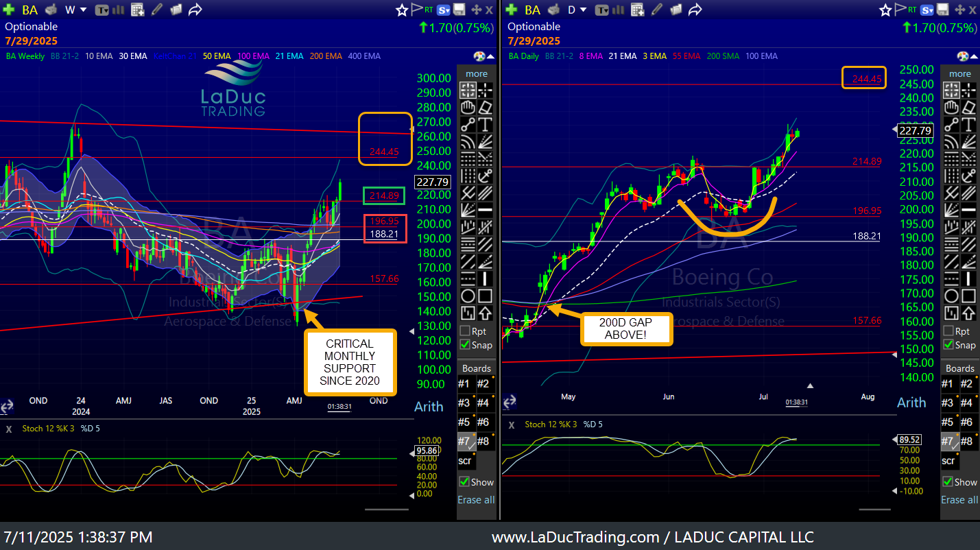The height and width of the screenshot is (550, 980).
Task: Select board #1 on the weekly chart
Action: pos(468,383)
